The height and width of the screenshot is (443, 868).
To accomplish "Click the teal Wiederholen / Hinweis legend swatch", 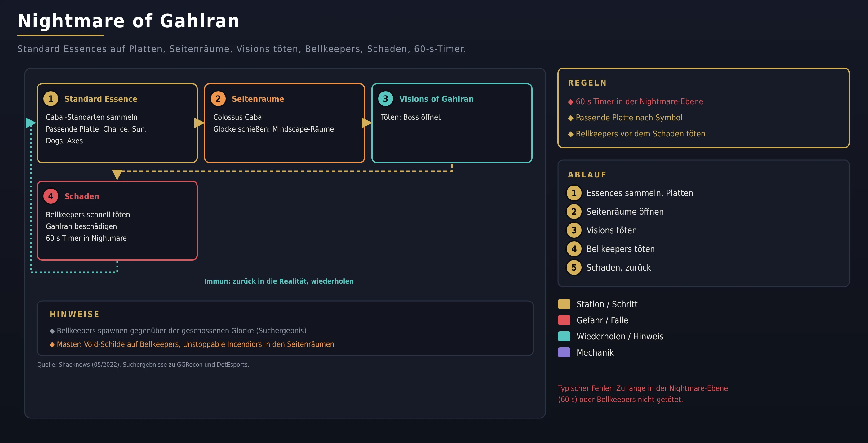I will pos(564,337).
